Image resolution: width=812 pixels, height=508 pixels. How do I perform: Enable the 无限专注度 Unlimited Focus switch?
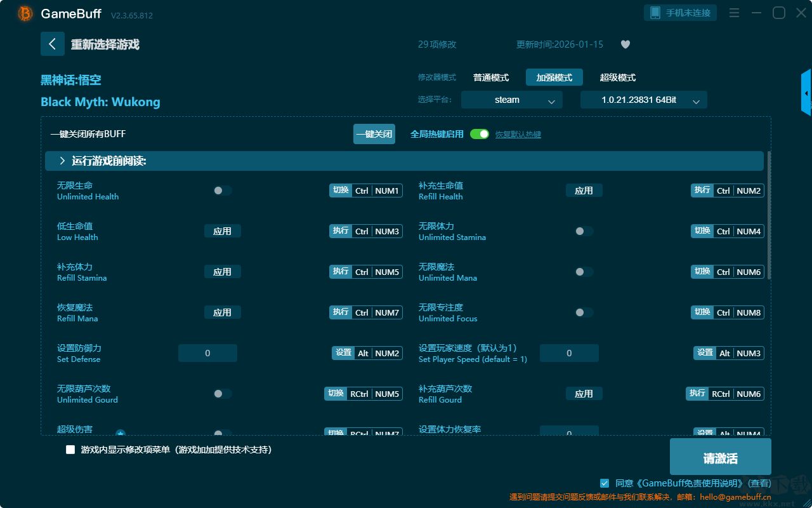(x=584, y=312)
